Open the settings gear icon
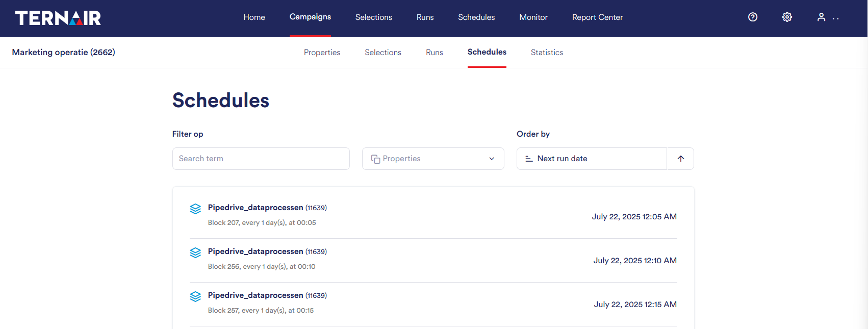 pos(787,17)
